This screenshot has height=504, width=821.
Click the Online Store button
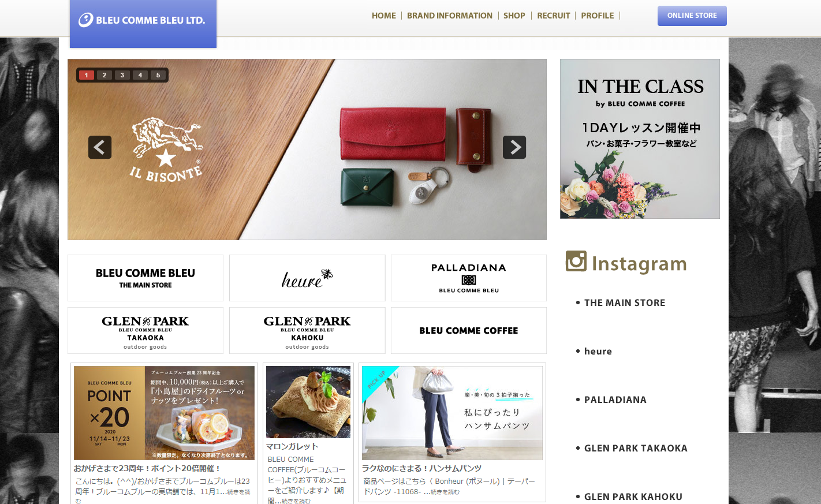pyautogui.click(x=692, y=16)
